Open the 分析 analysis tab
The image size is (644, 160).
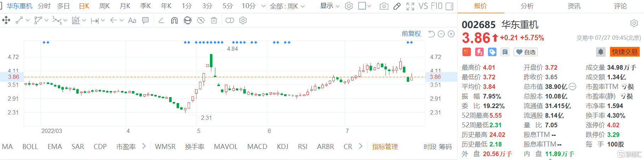[x=527, y=6]
